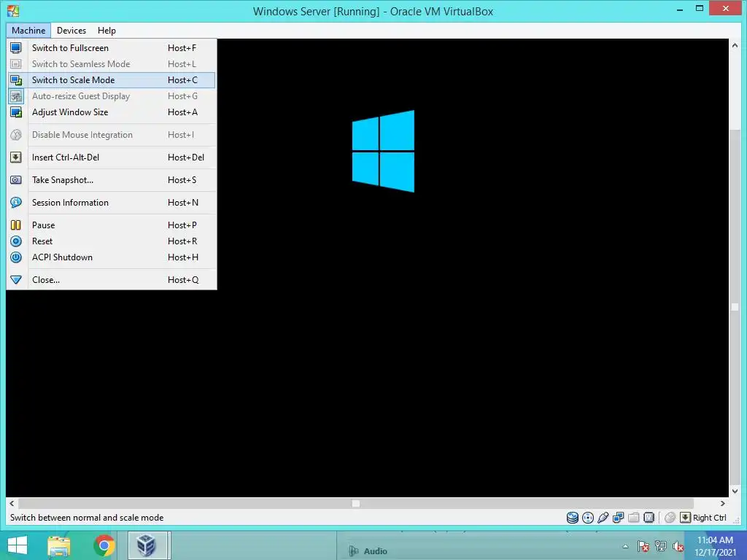Click disabled Auto-resize Guest Display entry

click(x=112, y=96)
